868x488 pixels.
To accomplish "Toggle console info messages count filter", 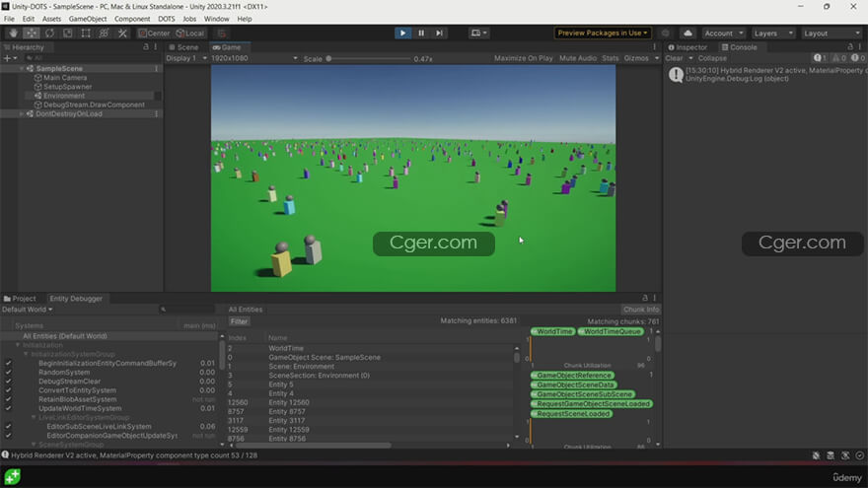I will [820, 58].
